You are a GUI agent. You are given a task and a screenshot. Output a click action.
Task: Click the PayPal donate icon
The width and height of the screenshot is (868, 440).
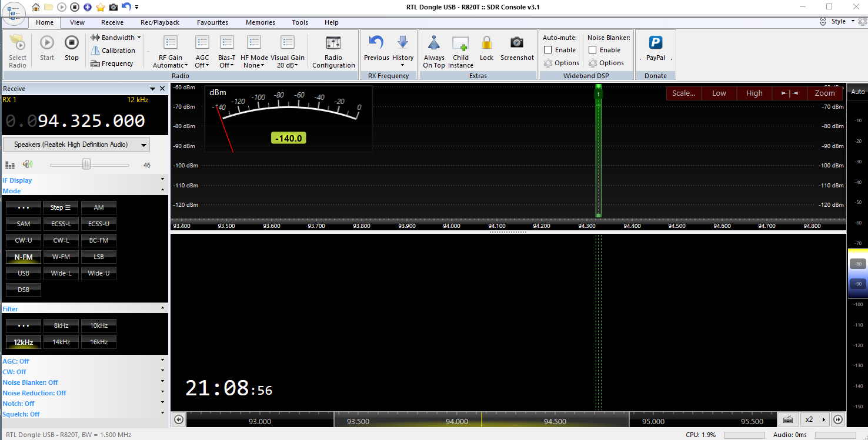(x=655, y=43)
